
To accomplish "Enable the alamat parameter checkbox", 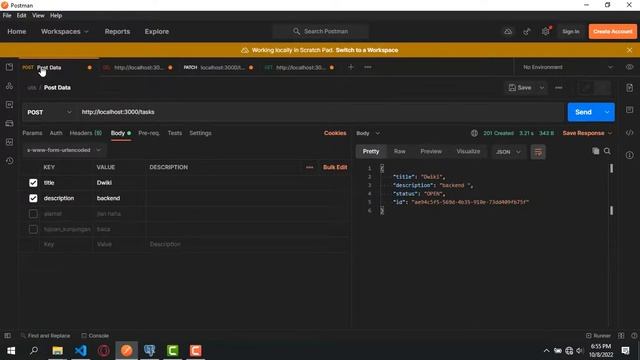I will [33, 214].
